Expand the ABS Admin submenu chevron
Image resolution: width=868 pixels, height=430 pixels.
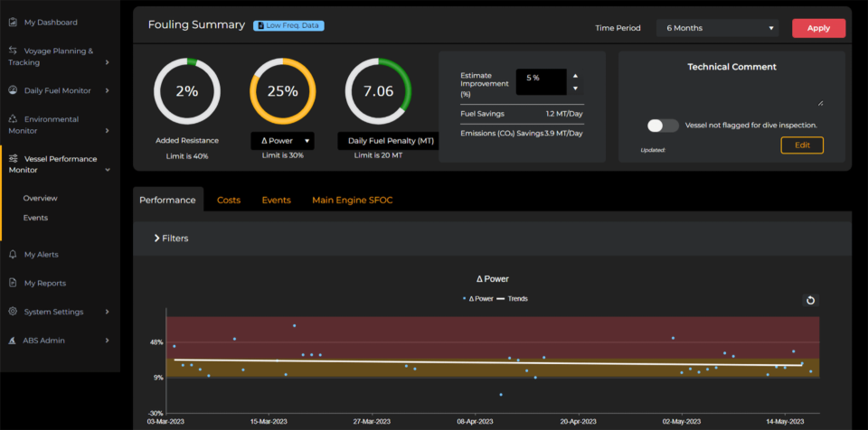(108, 341)
